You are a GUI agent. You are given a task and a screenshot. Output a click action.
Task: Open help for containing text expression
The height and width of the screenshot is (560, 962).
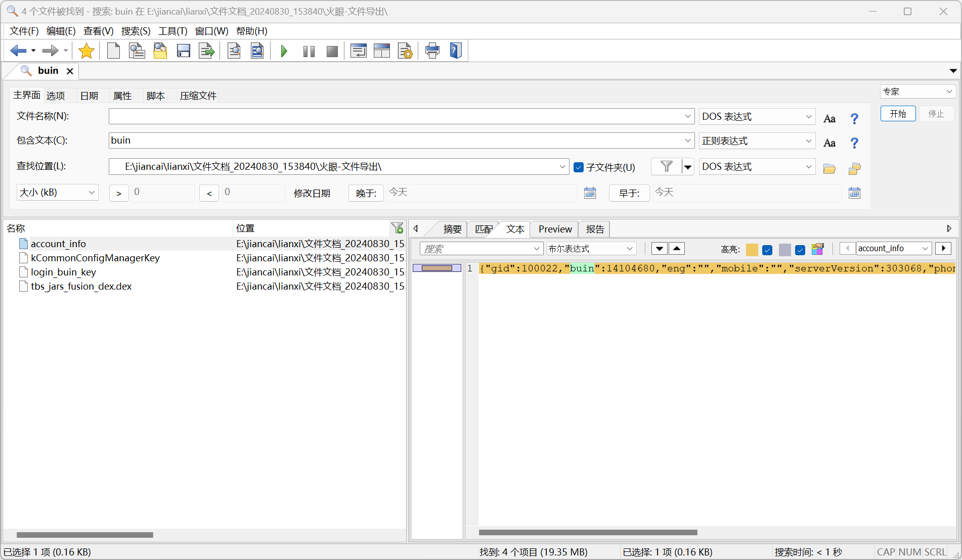pos(854,143)
